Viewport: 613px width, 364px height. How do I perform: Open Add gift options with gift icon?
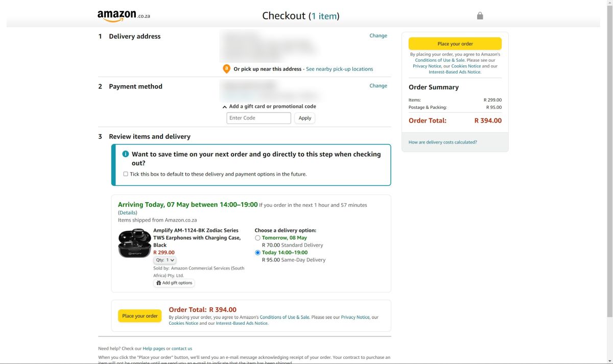pyautogui.click(x=174, y=283)
